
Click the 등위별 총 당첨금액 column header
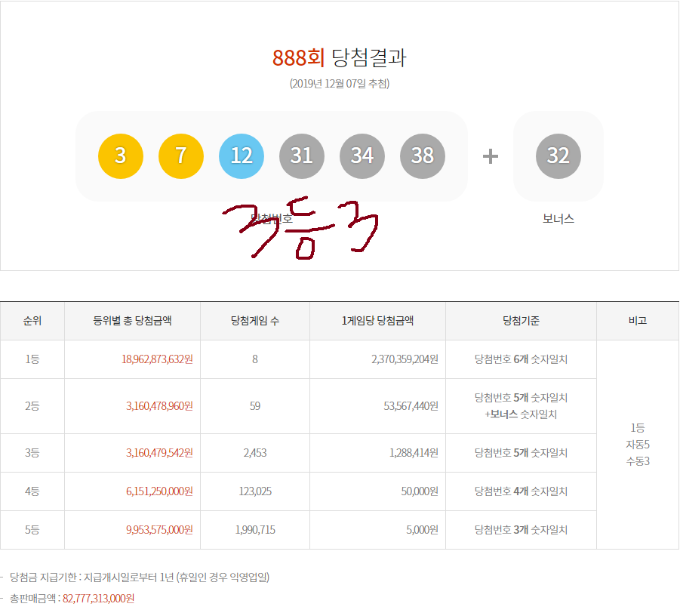pos(132,321)
